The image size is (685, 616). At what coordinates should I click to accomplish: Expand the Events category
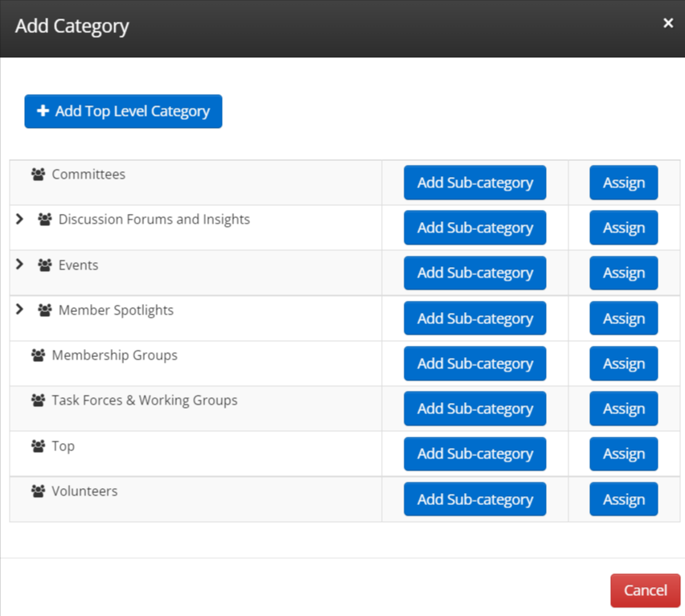(19, 264)
